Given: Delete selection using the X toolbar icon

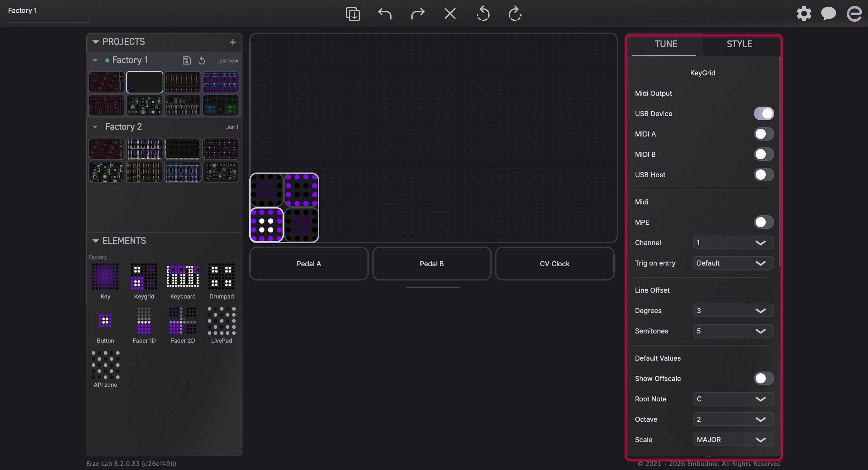Looking at the screenshot, I should (x=450, y=14).
